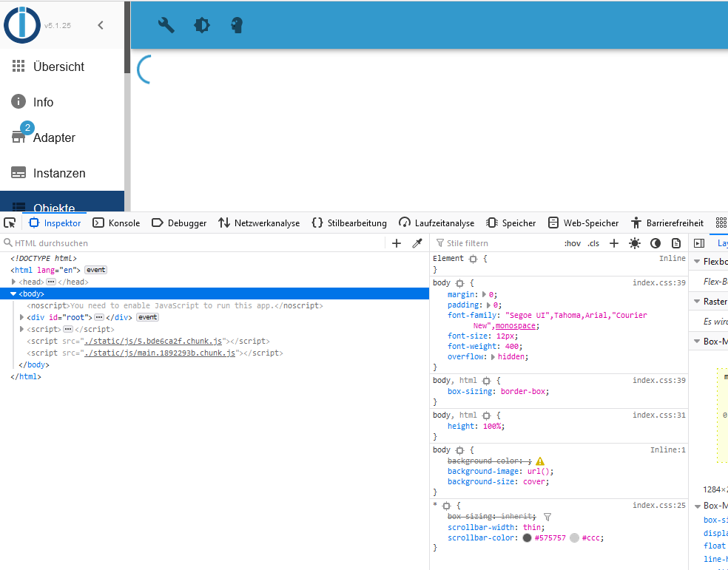Open Instanzen in the sidebar
The height and width of the screenshot is (570, 728).
pyautogui.click(x=62, y=173)
